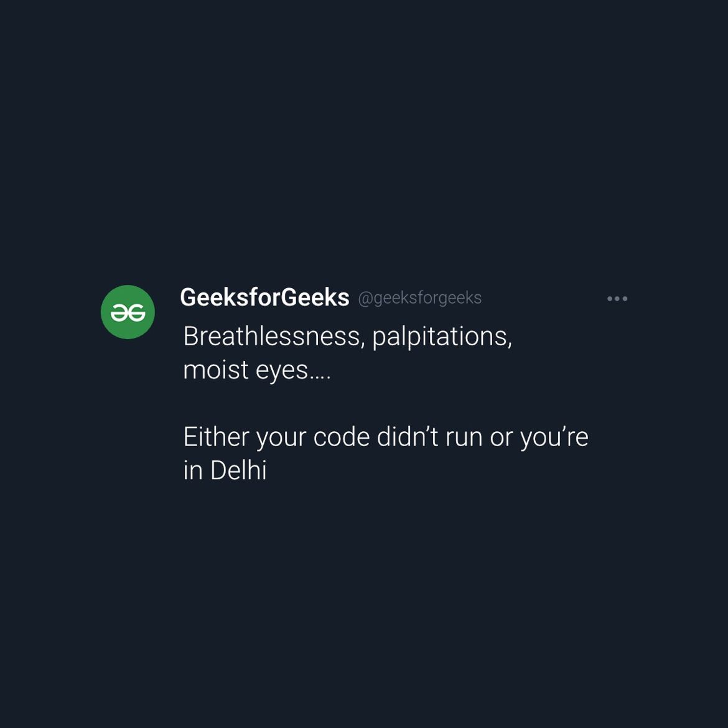Image resolution: width=728 pixels, height=728 pixels.
Task: Click the 'moist eyes....' text line
Action: 257,370
